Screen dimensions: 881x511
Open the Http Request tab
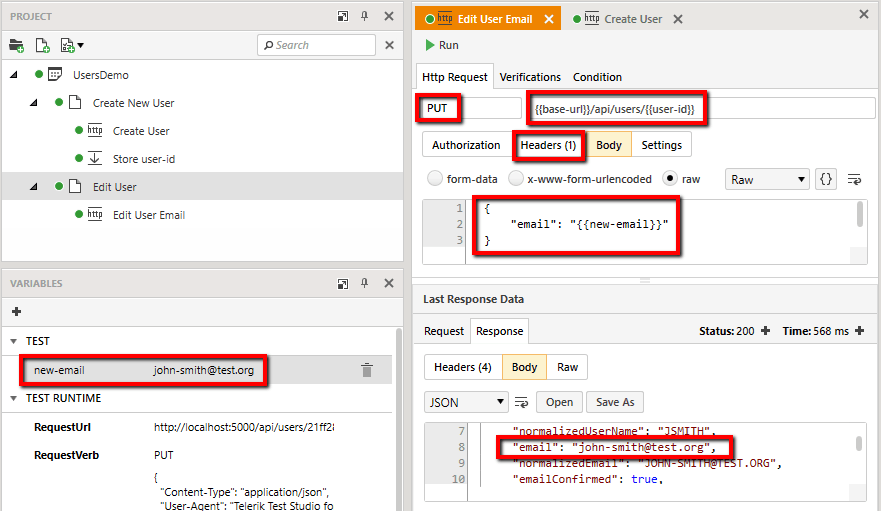455,77
